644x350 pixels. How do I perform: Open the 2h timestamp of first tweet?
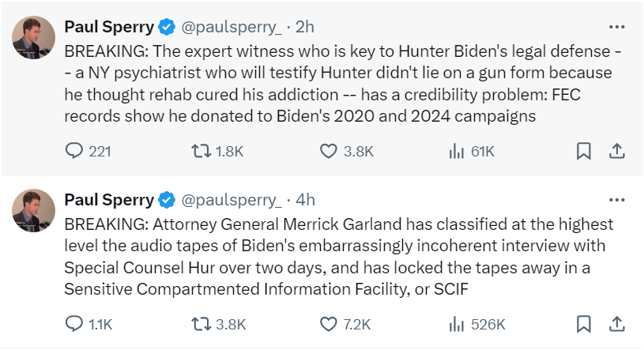click(x=304, y=27)
